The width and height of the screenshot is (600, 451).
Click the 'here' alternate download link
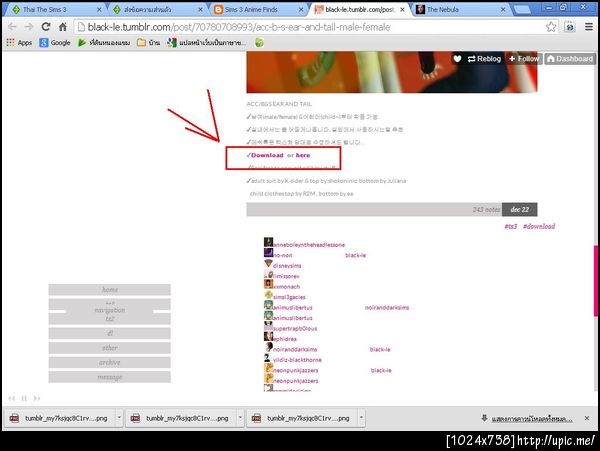(303, 155)
